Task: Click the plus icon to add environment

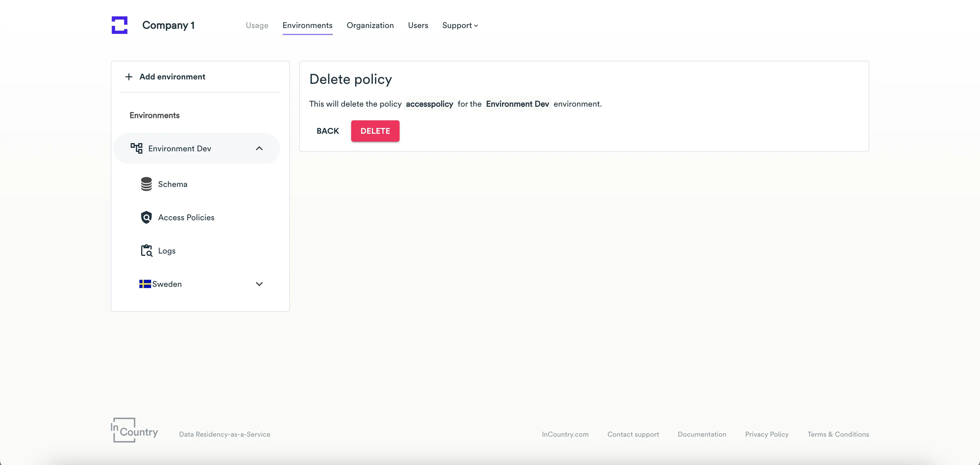Action: [129, 77]
